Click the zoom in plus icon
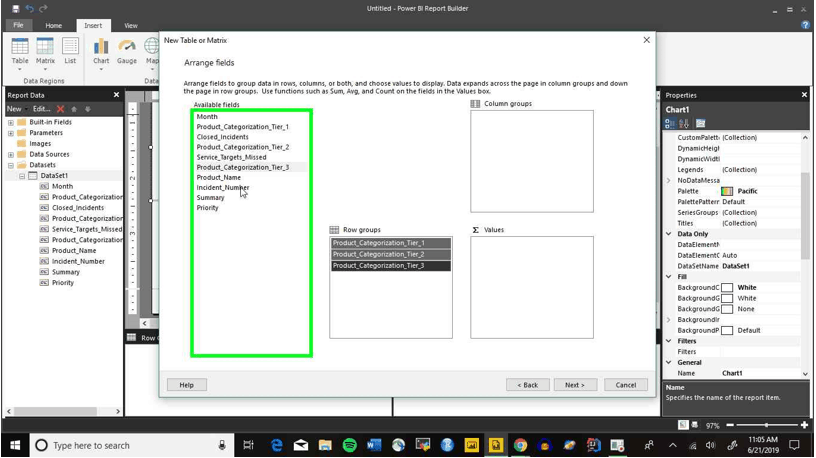 [x=805, y=425]
